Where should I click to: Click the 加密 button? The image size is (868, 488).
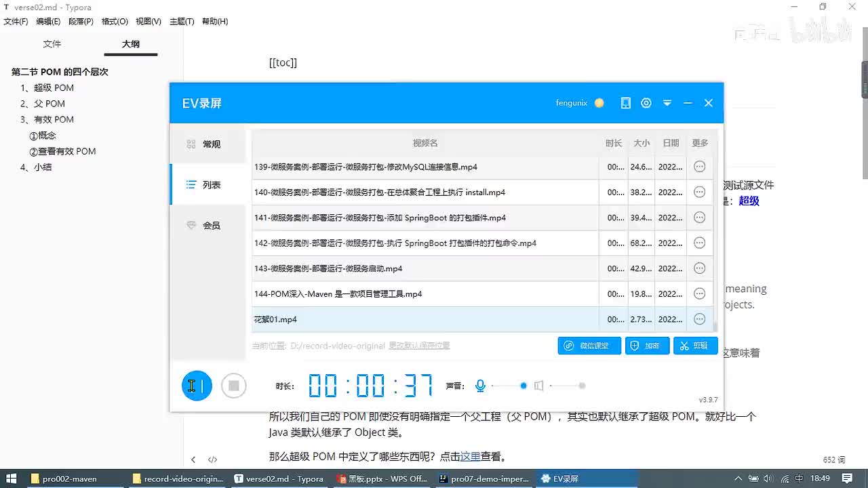point(648,346)
